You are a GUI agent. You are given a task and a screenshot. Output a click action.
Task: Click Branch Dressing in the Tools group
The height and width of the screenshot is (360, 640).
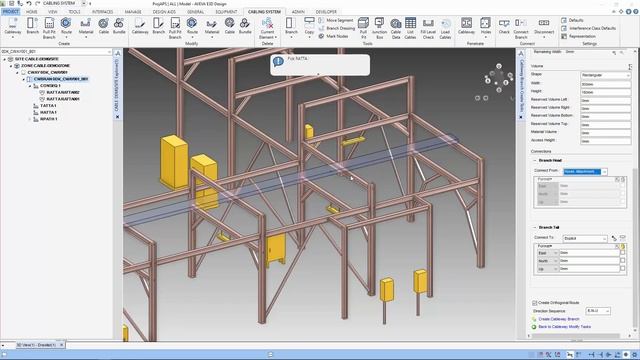pos(337,28)
